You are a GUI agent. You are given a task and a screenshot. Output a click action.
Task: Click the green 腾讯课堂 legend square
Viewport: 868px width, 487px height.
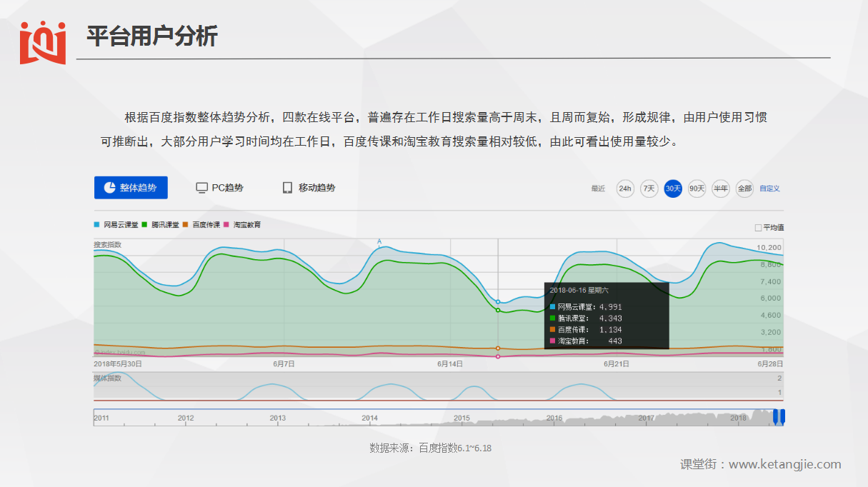click(x=145, y=225)
